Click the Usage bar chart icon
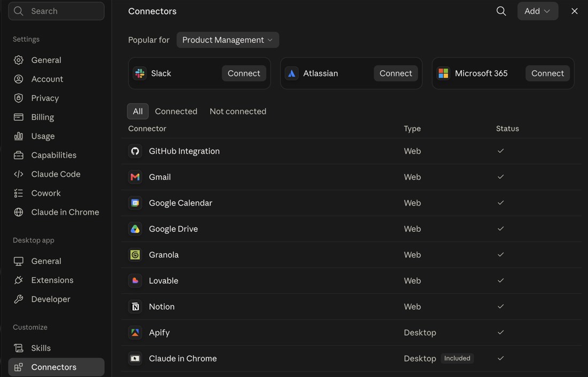This screenshot has height=377, width=588. pos(18,136)
